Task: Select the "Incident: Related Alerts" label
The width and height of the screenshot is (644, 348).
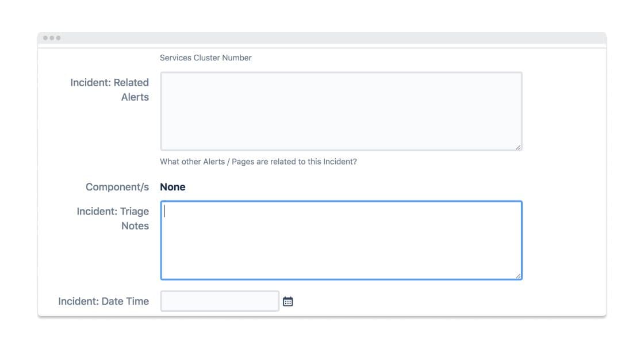Action: click(109, 90)
